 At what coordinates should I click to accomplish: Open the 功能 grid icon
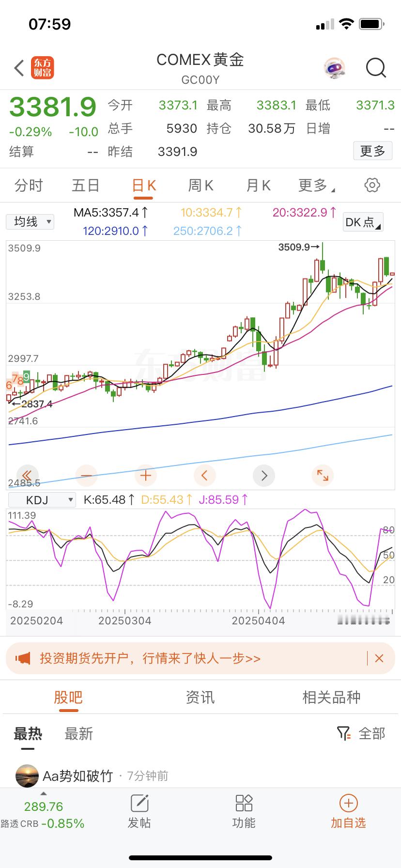pos(244,803)
